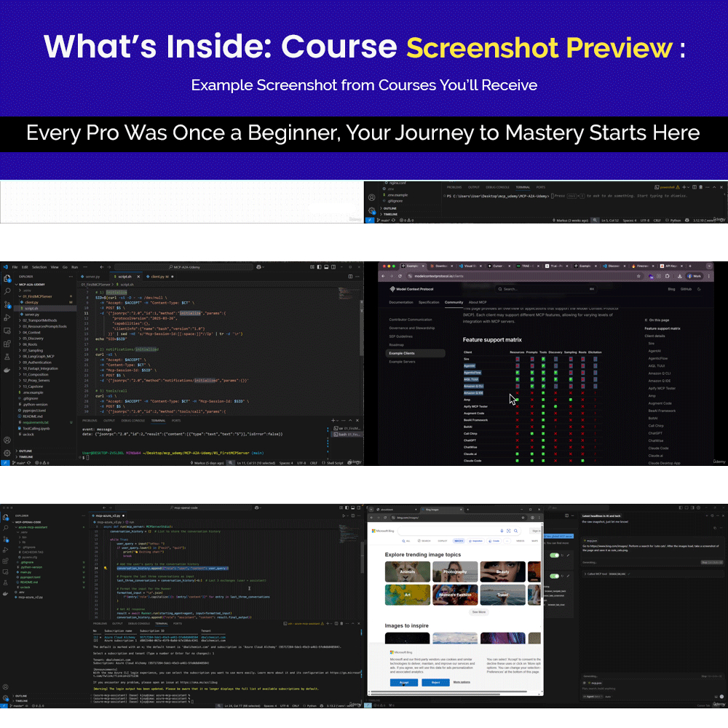Image resolution: width=728 pixels, height=728 pixels.
Task: Toggle dark mode icon on Model Context Protocol site
Action: point(699,289)
